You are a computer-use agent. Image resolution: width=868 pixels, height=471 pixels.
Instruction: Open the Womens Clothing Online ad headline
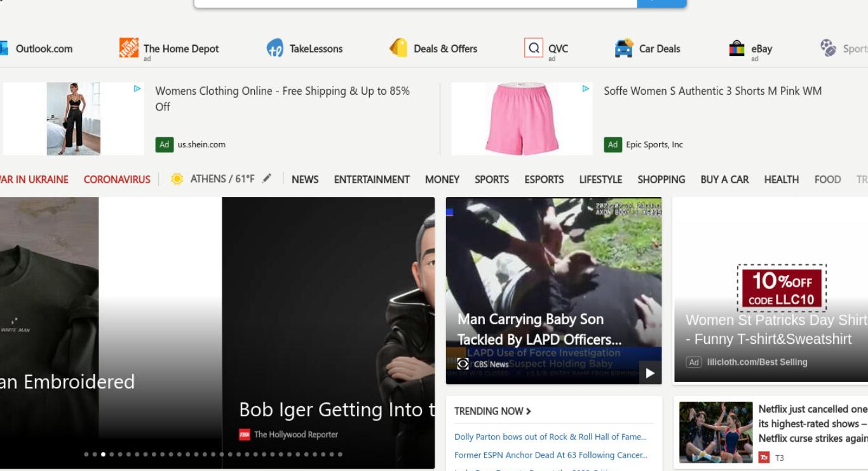point(283,99)
